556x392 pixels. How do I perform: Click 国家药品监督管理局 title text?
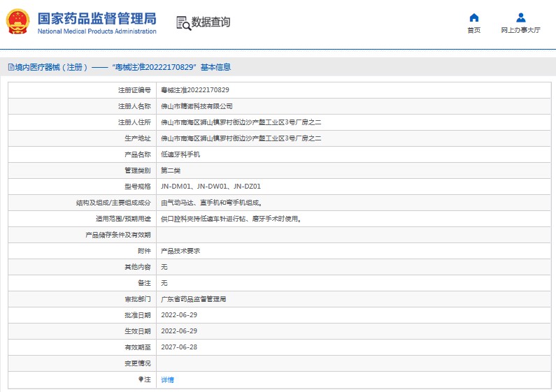97,18
